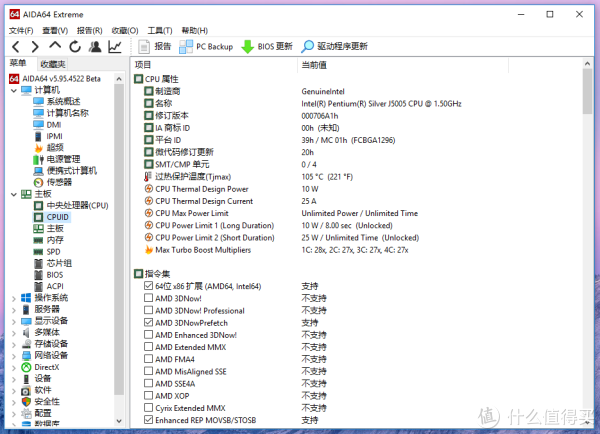Open the 工具(T) menu
The width and height of the screenshot is (600, 434).
click(x=160, y=31)
